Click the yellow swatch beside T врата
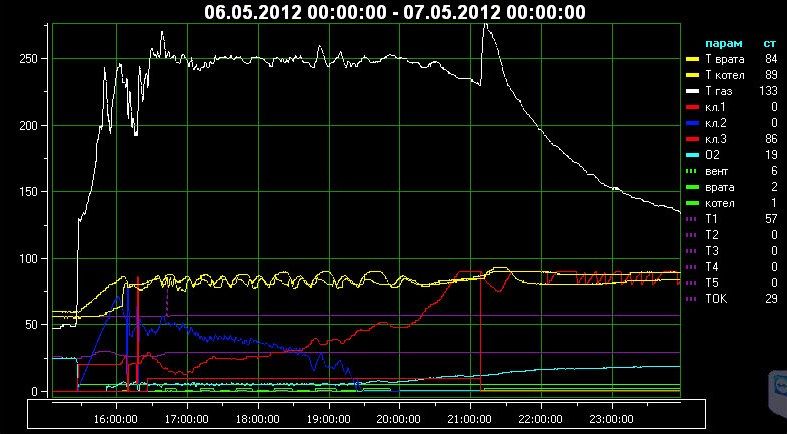 tap(693, 59)
